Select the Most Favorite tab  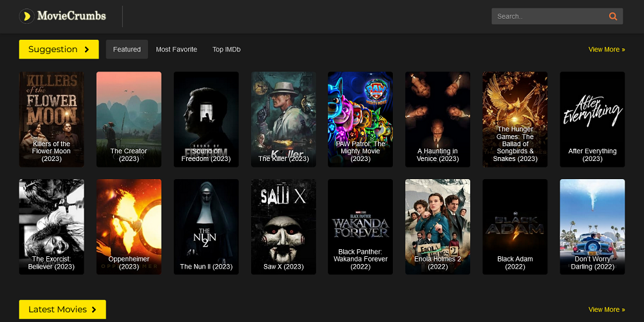coord(176,50)
